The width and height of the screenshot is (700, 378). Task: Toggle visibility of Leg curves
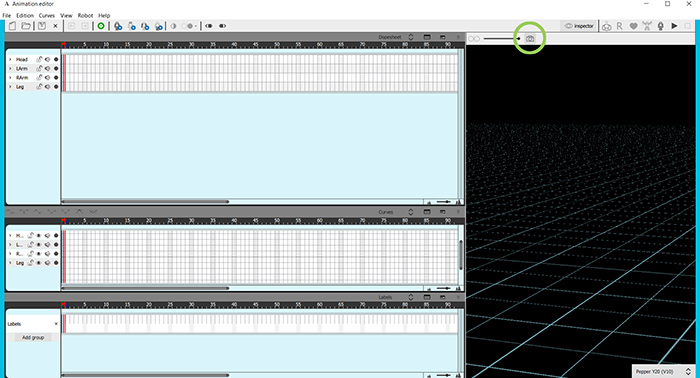[39, 263]
